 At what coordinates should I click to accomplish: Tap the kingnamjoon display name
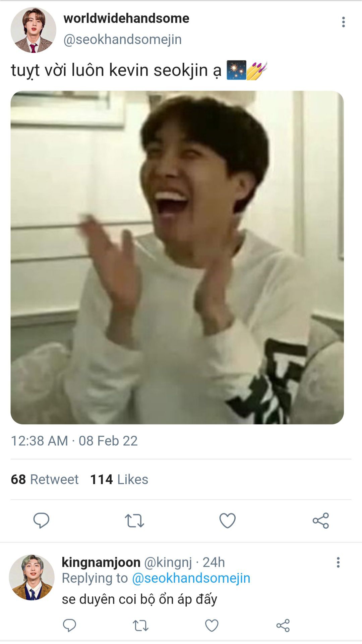pyautogui.click(x=101, y=562)
